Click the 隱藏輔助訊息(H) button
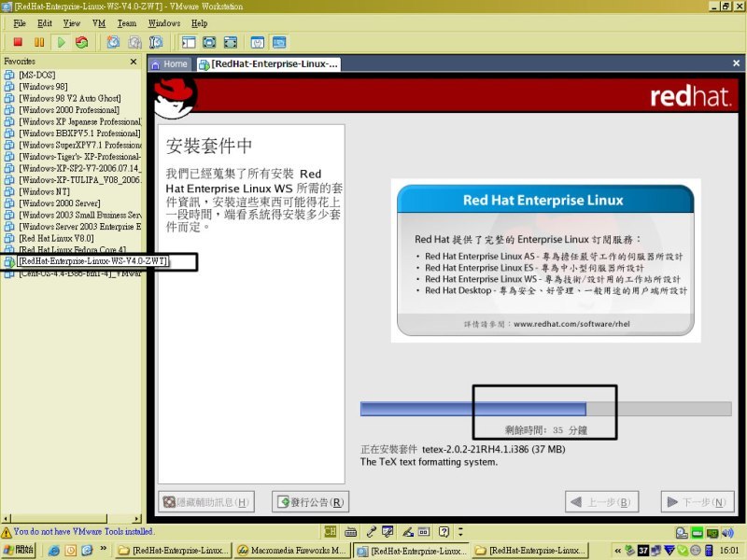Viewport: 747px width, 560px height. 206,502
